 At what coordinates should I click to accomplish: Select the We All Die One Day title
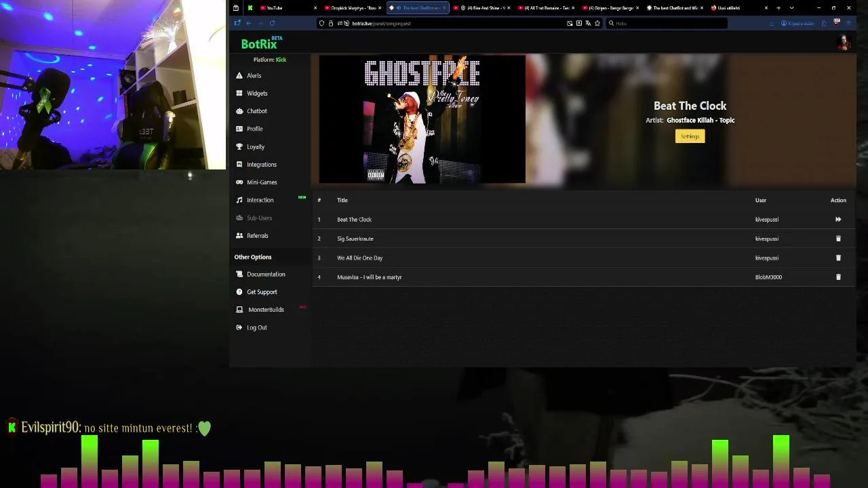pos(359,258)
